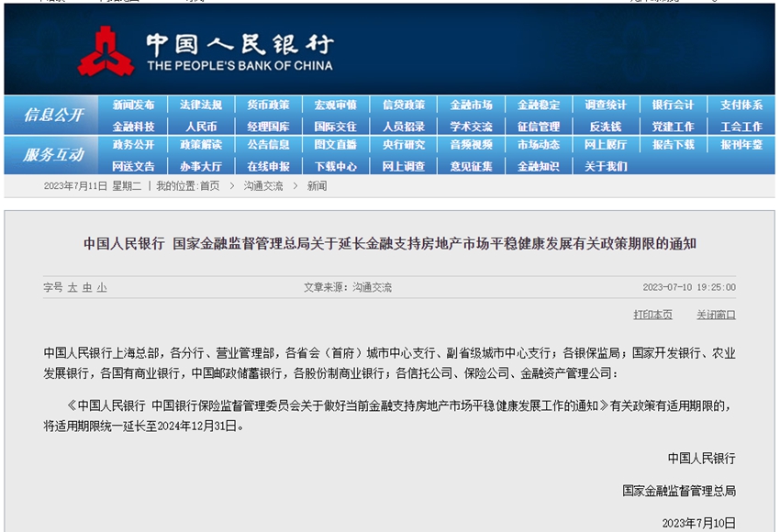Screen dimensions: 780x532
Task: Navigate to 工会工作
Action: coord(741,127)
